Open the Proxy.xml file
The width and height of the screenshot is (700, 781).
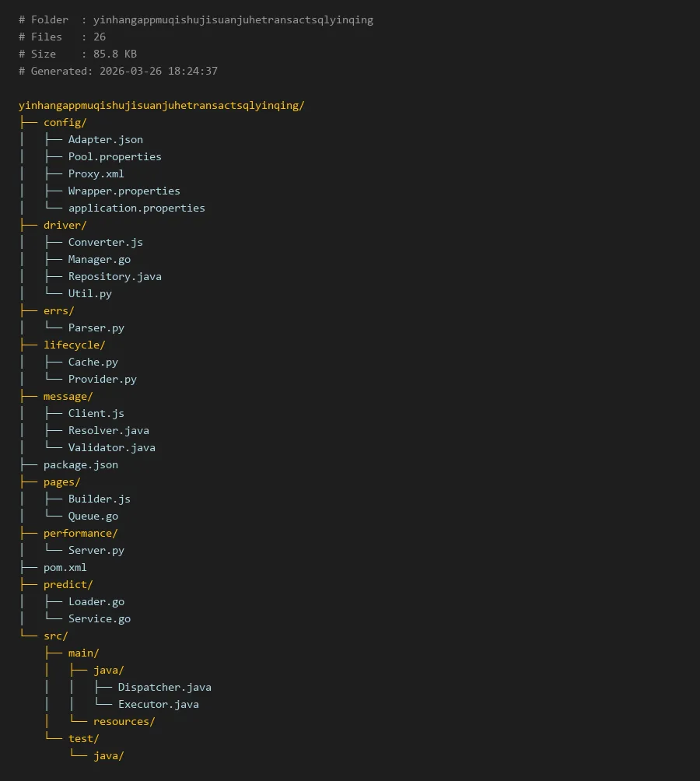point(96,173)
